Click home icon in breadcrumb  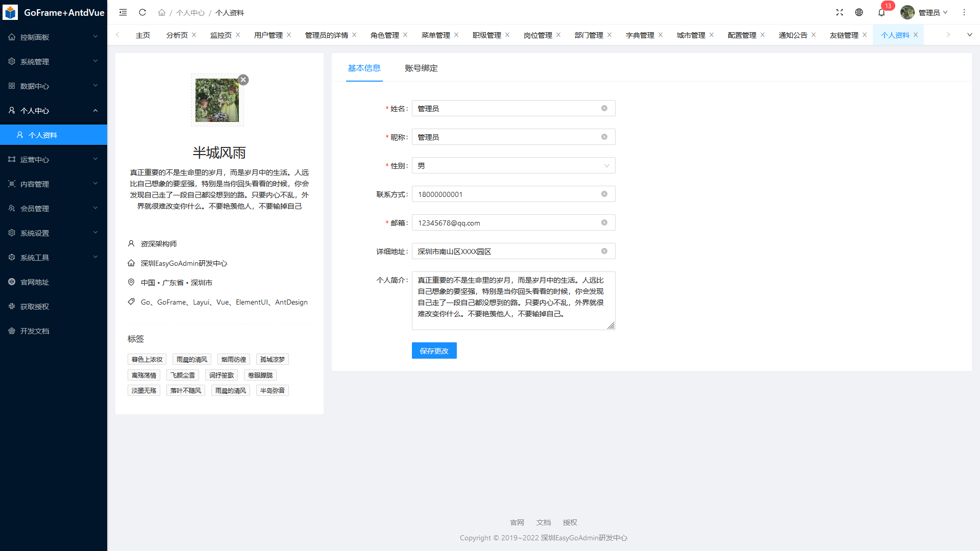(x=162, y=12)
